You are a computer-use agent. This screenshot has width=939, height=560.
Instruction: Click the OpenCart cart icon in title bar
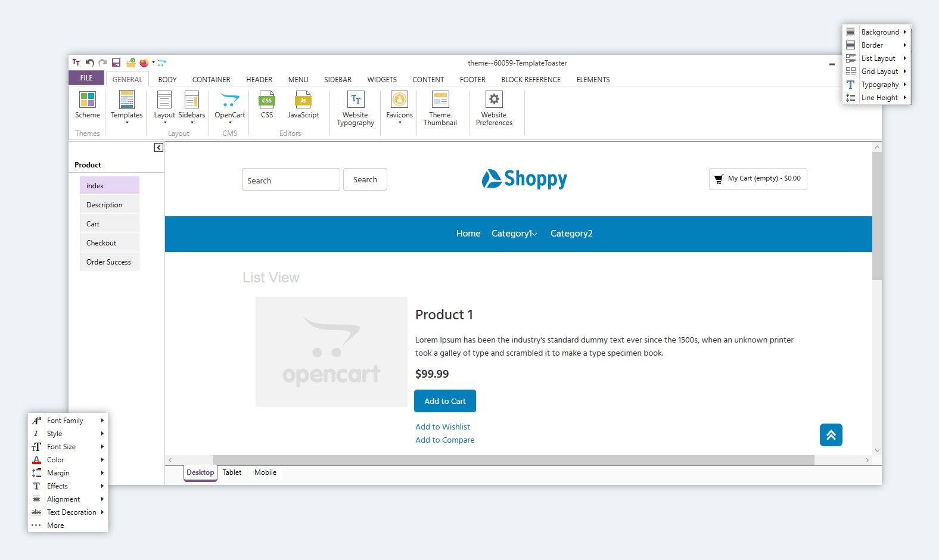click(x=161, y=63)
